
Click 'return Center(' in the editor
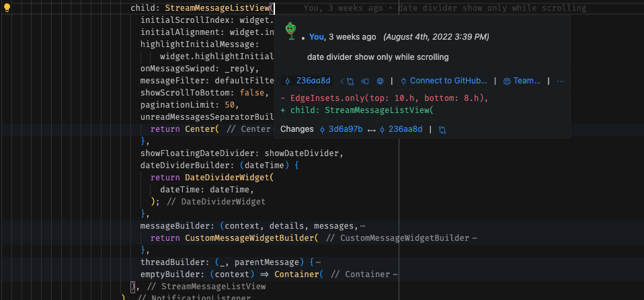pyautogui.click(x=185, y=129)
